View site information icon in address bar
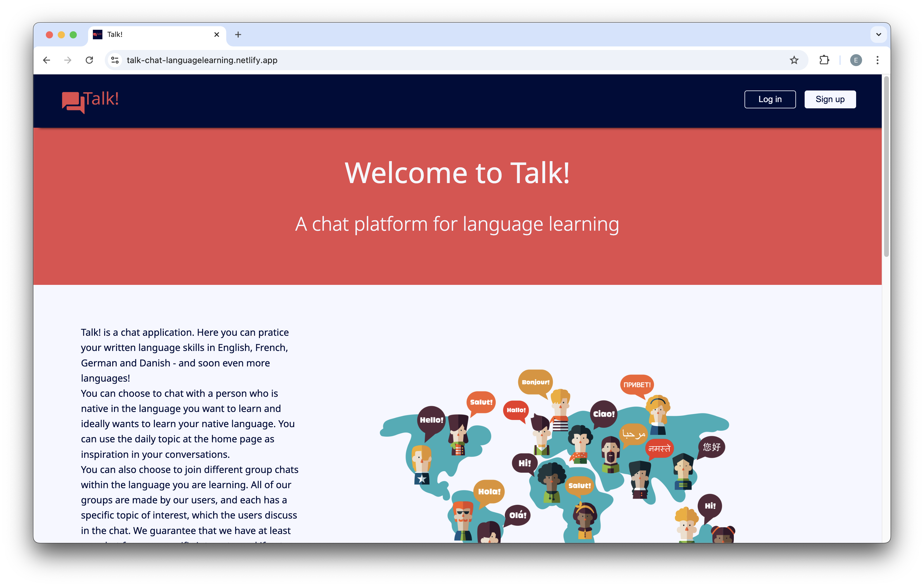Viewport: 924px width, 587px height. pos(115,60)
